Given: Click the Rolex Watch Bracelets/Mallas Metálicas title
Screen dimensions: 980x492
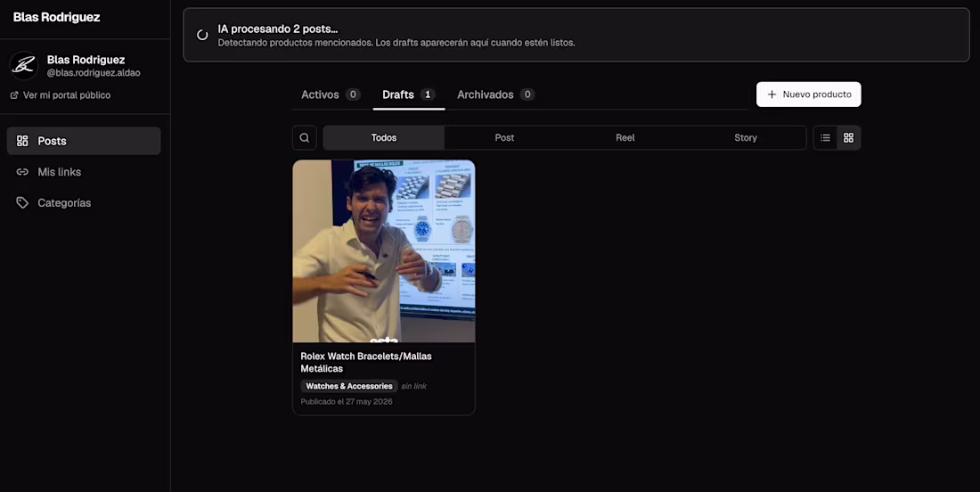Looking at the screenshot, I should [366, 362].
